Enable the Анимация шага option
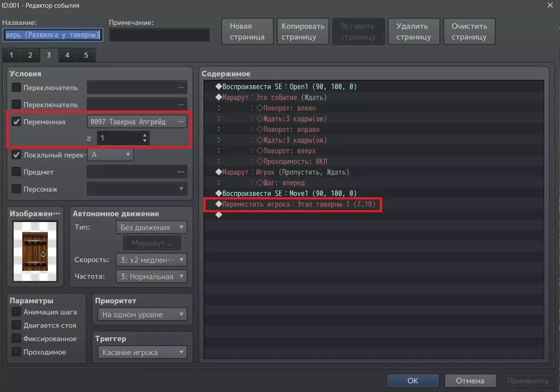Screen dimensions: 560x392 tap(16, 312)
